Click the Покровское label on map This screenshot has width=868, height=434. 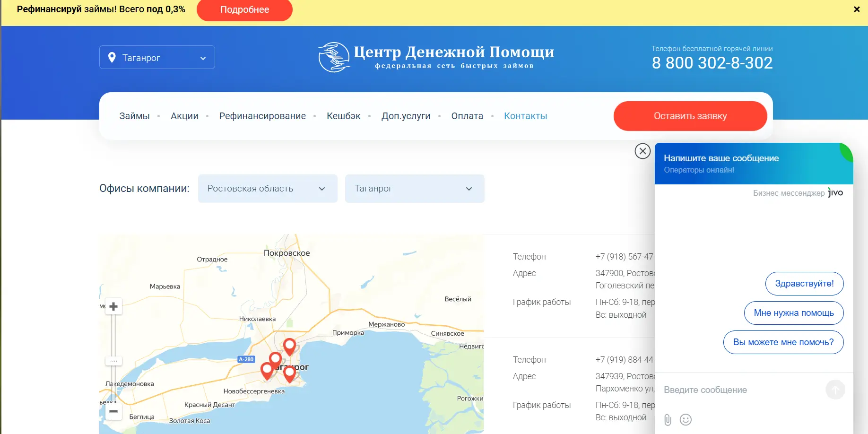(x=286, y=253)
